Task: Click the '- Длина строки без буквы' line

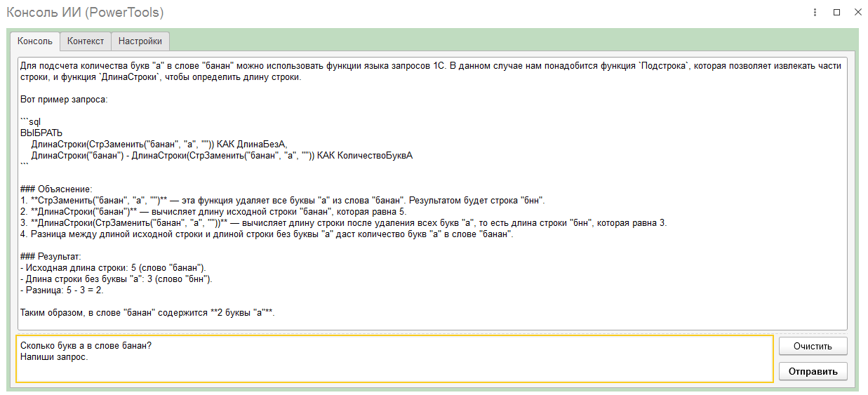Action: 116,280
